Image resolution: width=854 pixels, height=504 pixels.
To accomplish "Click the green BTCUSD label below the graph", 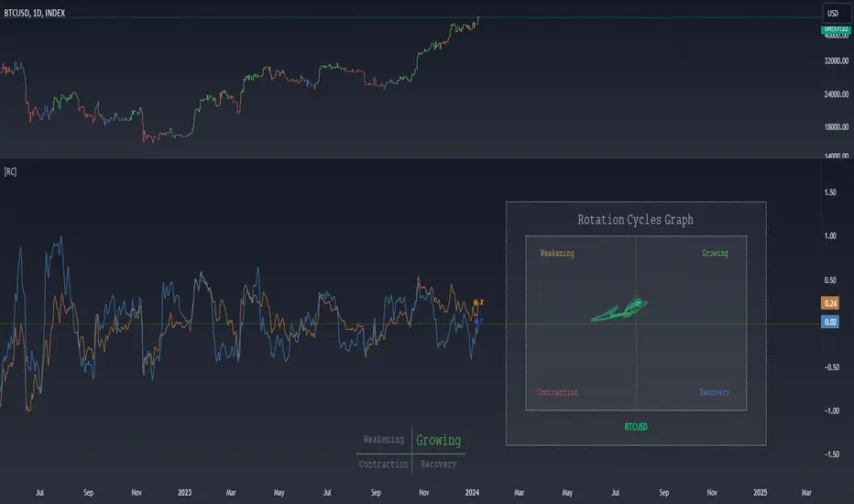I will point(636,427).
